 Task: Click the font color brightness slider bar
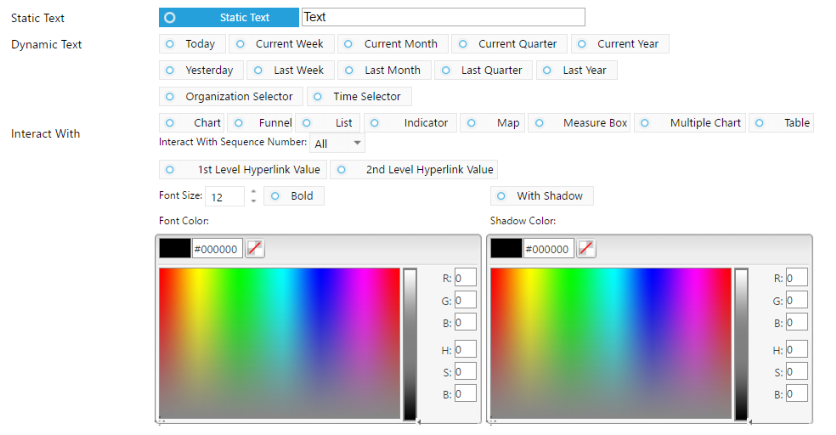click(x=409, y=344)
